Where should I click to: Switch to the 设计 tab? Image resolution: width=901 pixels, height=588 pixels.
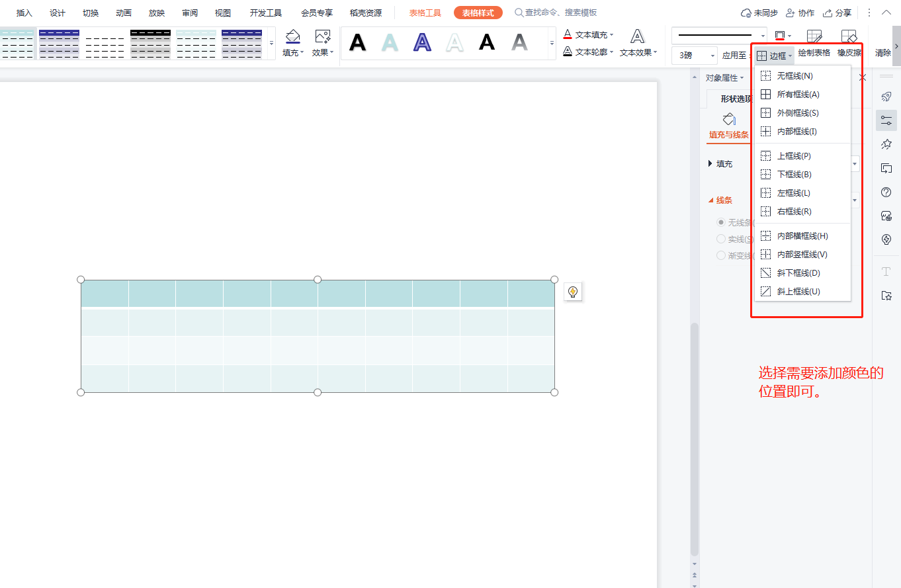(58, 13)
